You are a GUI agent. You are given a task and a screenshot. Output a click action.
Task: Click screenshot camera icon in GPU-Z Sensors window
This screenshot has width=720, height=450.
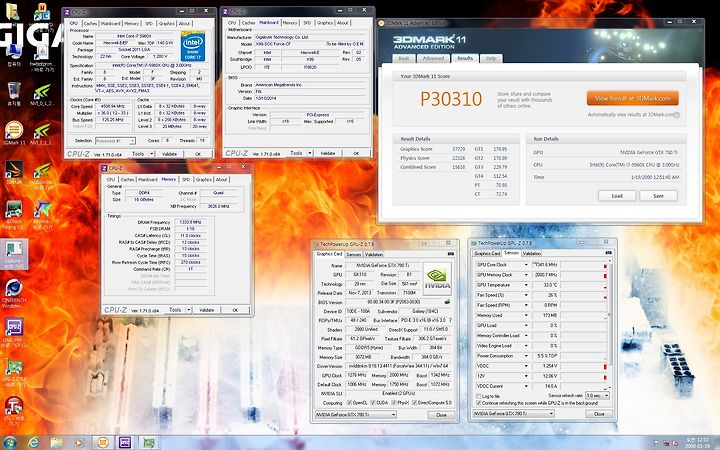pyautogui.click(x=608, y=253)
